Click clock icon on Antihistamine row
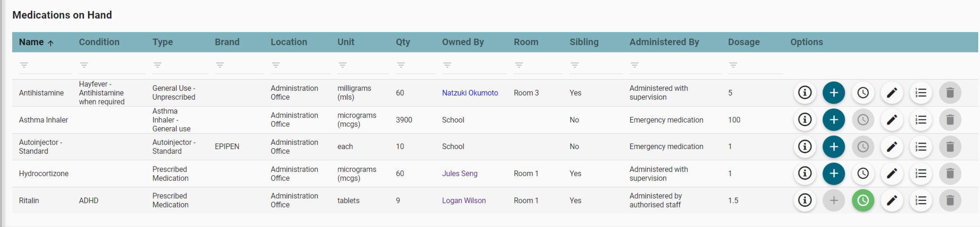Image resolution: width=980 pixels, height=227 pixels. 863,93
